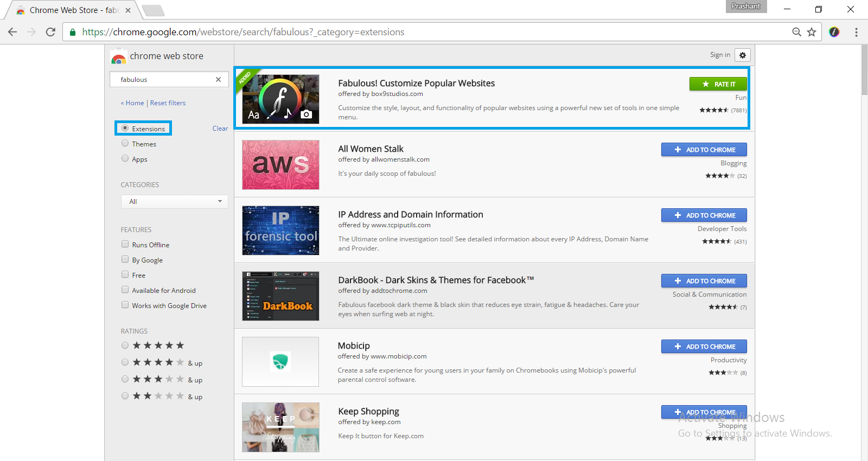
Task: Click the Reset filters link
Action: click(168, 103)
